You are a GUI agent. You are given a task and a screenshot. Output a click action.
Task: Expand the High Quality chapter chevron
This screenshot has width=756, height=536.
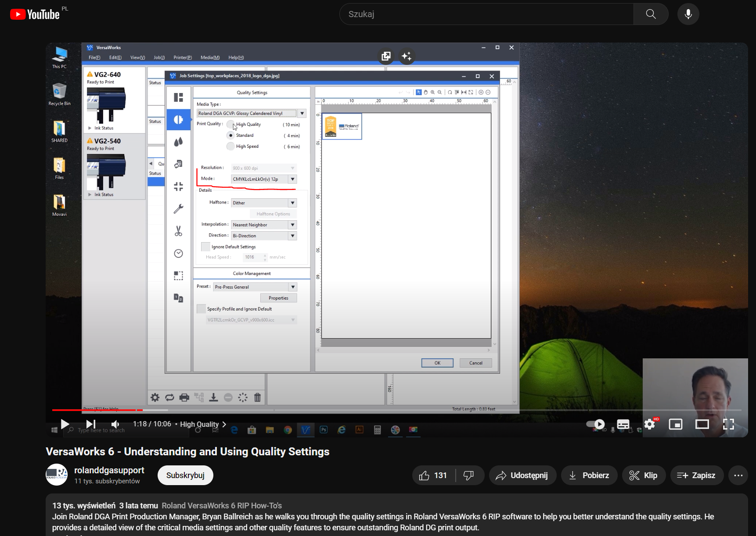[224, 424]
